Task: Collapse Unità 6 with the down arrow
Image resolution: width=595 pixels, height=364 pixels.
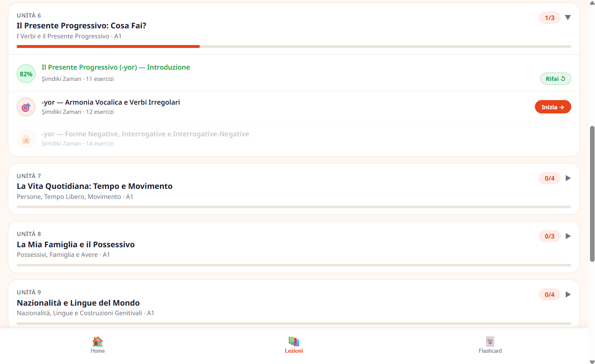Action: point(568,18)
